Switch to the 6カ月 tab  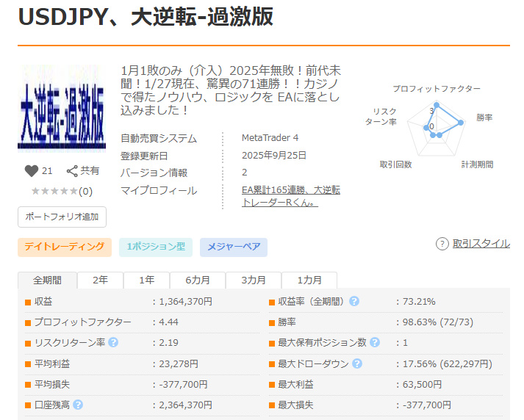[x=198, y=280]
